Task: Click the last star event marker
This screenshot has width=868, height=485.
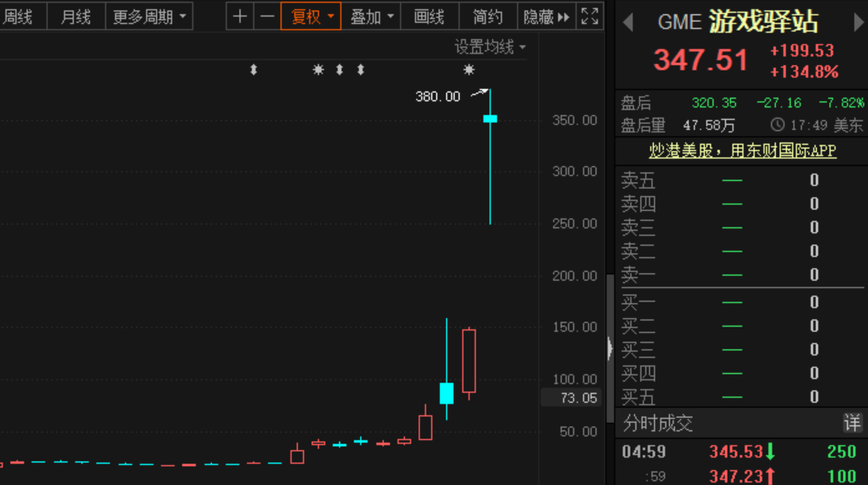Action: (x=469, y=70)
